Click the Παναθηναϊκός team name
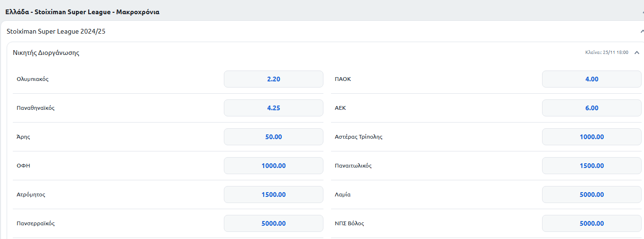 point(36,108)
